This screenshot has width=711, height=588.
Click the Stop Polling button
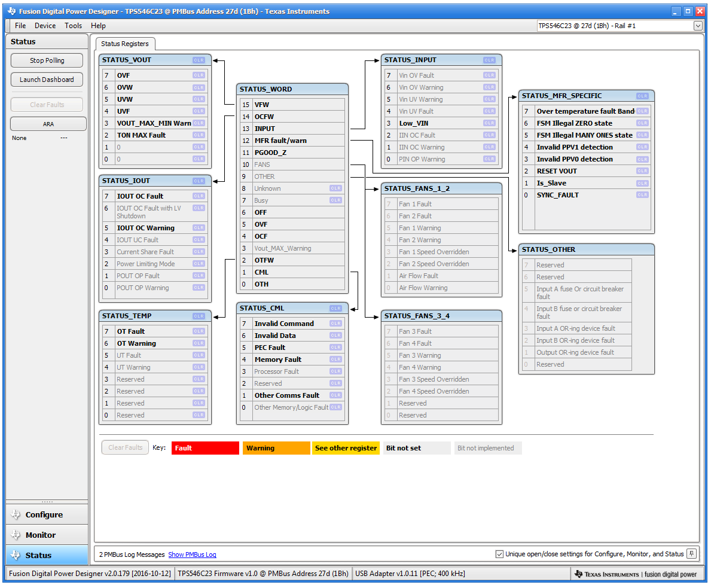pyautogui.click(x=47, y=60)
